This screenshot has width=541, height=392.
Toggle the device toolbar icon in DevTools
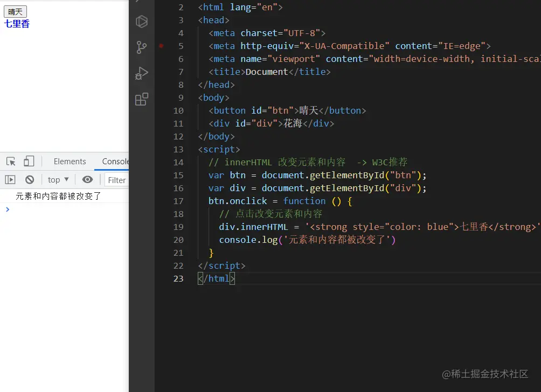(29, 161)
